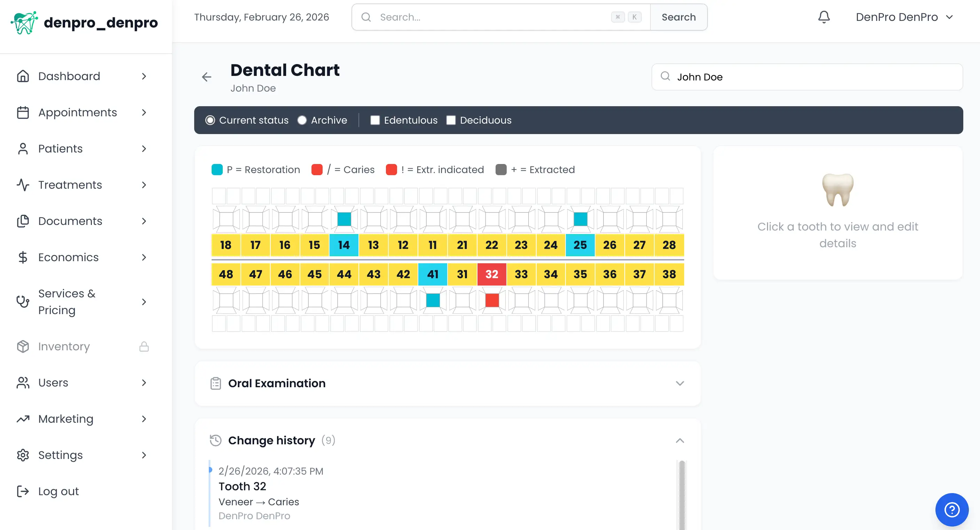Check the Deciduous option
Image resolution: width=980 pixels, height=530 pixels.
click(x=451, y=120)
